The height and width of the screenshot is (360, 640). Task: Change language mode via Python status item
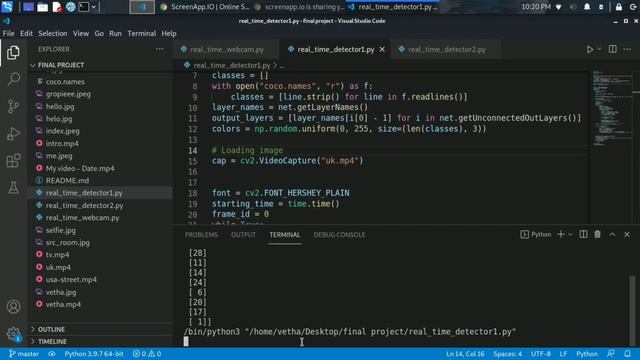click(x=587, y=354)
